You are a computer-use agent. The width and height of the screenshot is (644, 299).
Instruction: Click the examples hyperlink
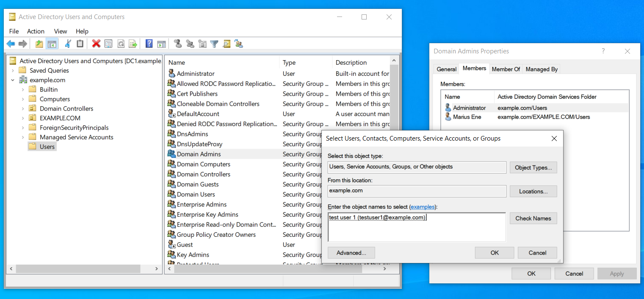[x=423, y=207]
